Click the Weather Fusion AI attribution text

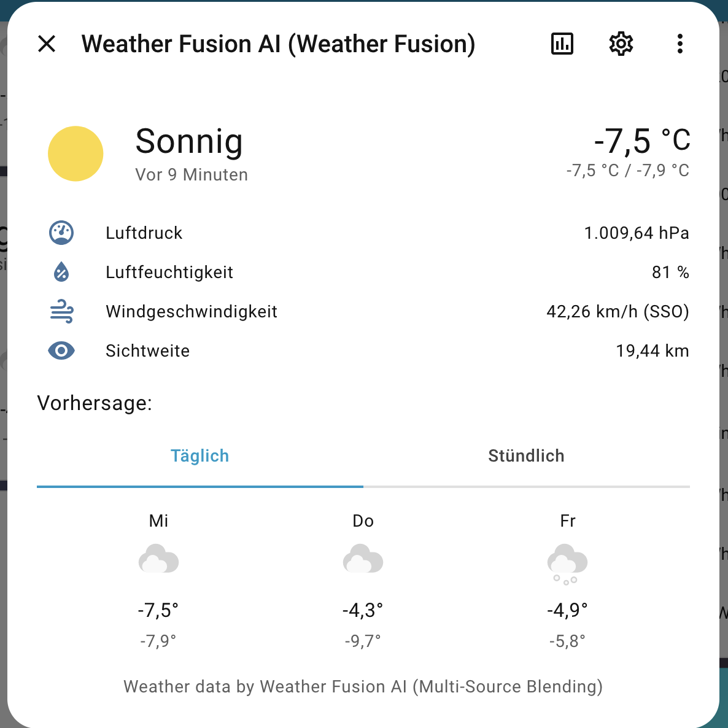tap(363, 686)
